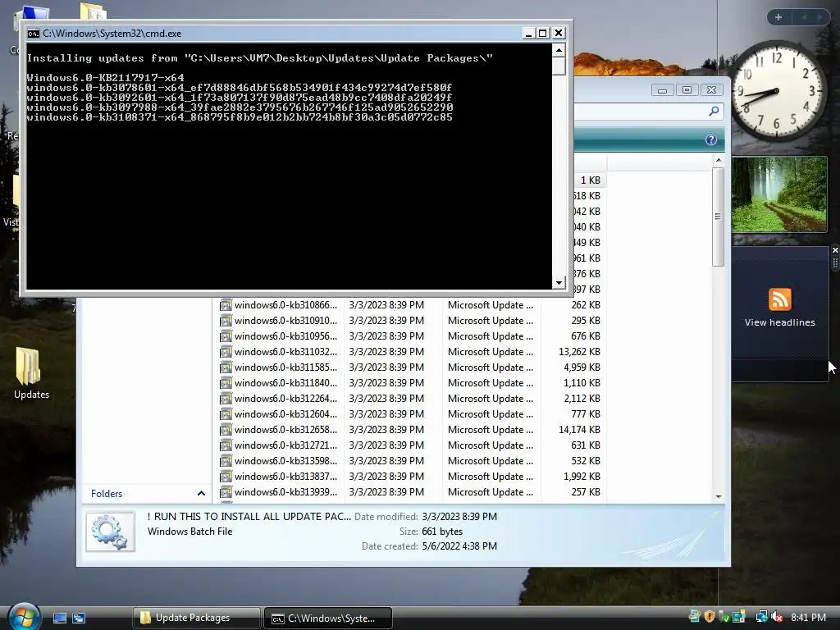840x630 pixels.
Task: Select file windows6.0-kb310956...
Action: pos(285,336)
